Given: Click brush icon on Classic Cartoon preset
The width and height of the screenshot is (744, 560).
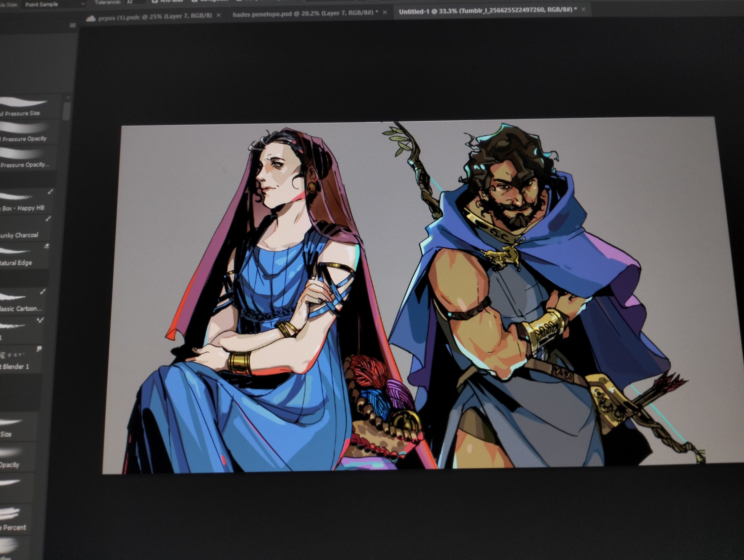Looking at the screenshot, I should [x=43, y=291].
